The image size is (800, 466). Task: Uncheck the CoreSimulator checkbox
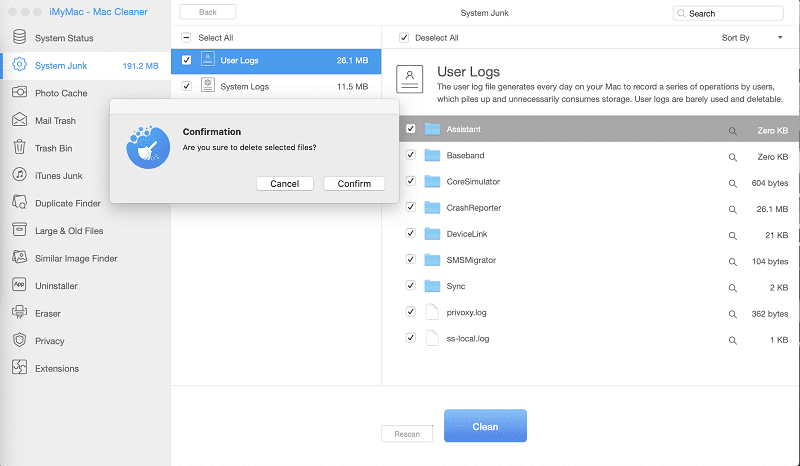point(411,181)
